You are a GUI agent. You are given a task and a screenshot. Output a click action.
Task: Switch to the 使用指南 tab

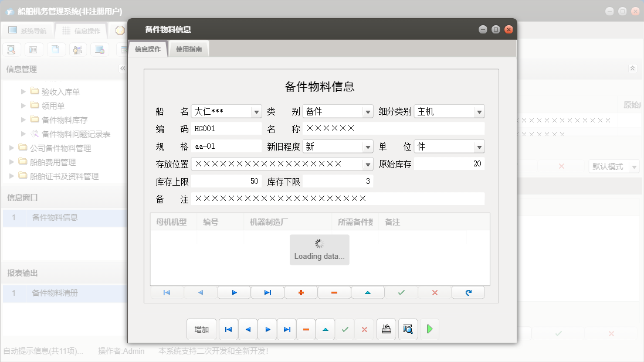point(188,49)
